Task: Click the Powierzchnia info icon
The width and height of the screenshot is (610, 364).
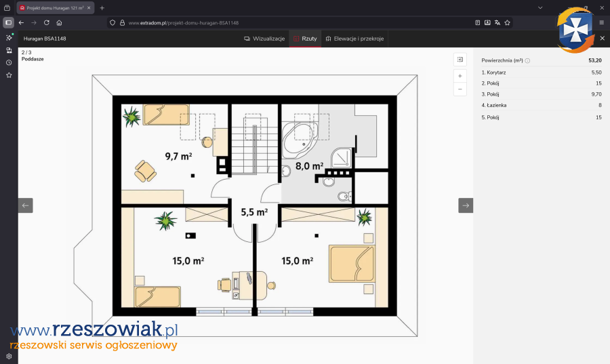Action: coord(528,61)
